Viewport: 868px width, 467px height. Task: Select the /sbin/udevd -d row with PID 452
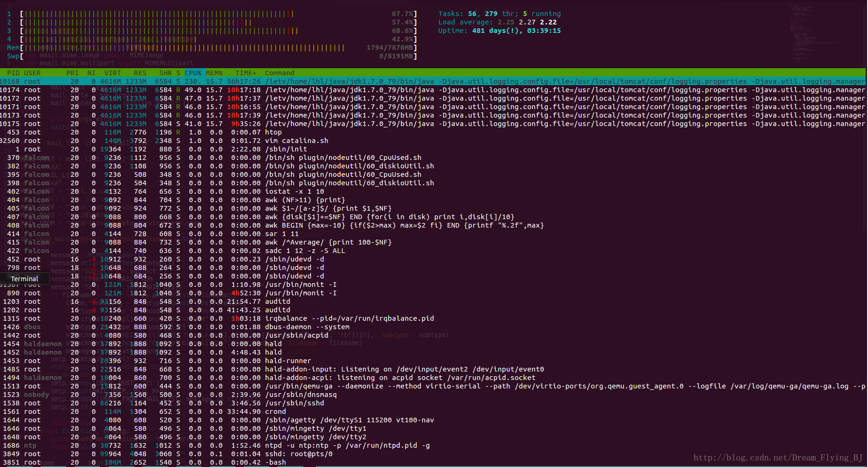433,259
